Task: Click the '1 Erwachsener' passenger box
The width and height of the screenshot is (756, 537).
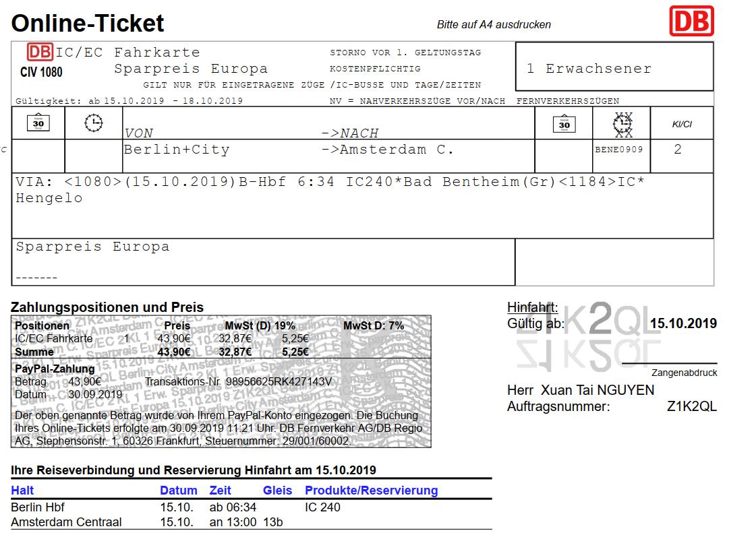Action: coord(614,67)
